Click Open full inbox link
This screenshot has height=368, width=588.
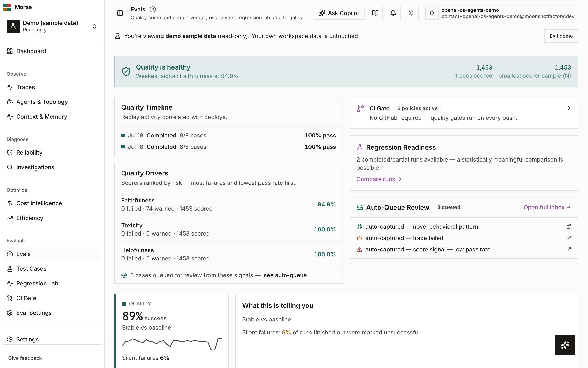click(547, 207)
